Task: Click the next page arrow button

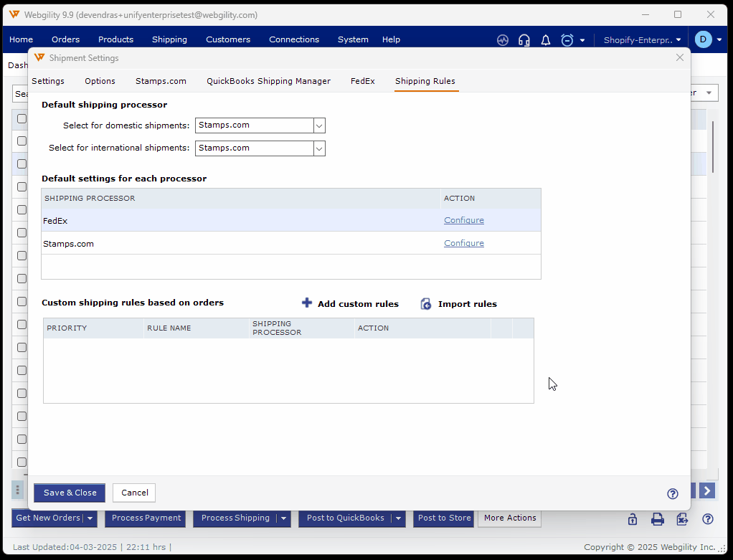Action: point(707,491)
